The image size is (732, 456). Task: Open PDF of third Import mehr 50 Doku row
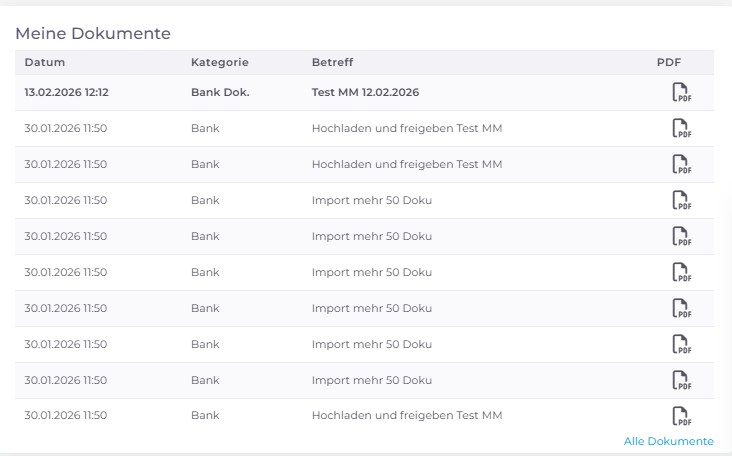[680, 273]
